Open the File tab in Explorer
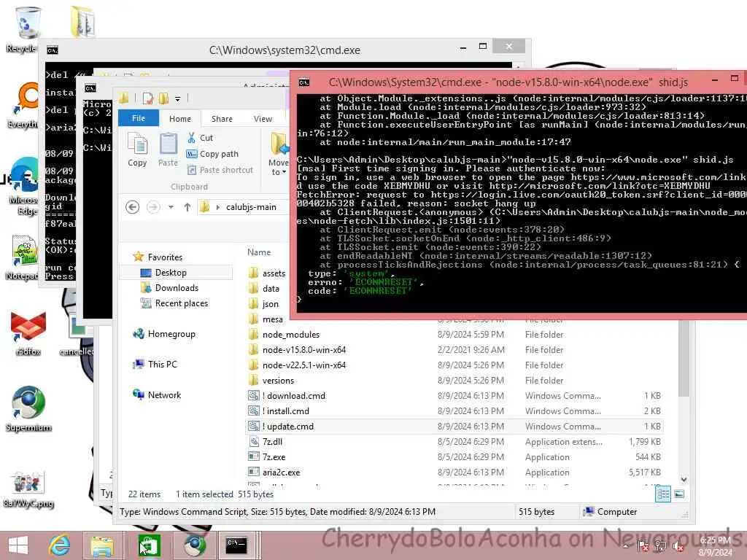The height and width of the screenshot is (560, 747). pyautogui.click(x=138, y=118)
